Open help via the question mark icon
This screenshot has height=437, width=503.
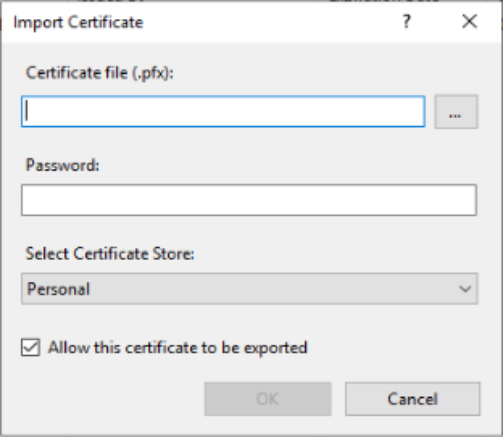click(x=406, y=22)
